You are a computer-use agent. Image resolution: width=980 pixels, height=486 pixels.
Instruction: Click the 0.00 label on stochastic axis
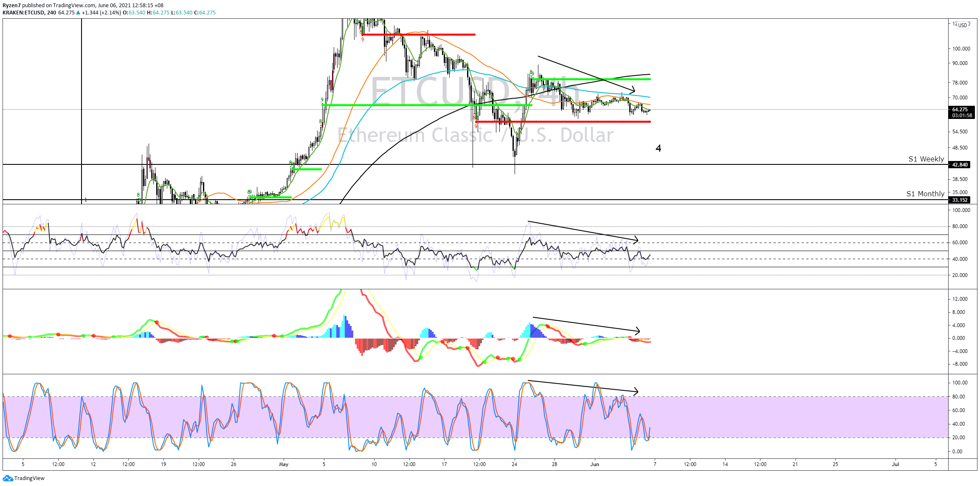[x=958, y=452]
